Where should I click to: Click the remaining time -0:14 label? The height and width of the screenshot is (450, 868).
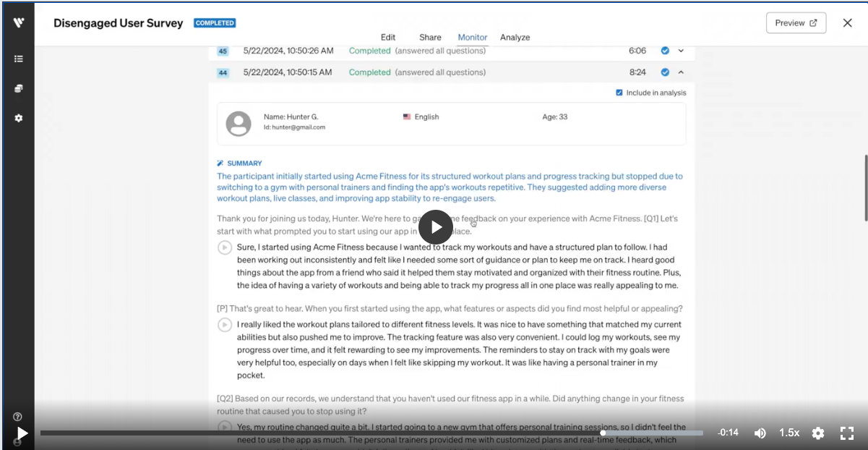pos(728,433)
